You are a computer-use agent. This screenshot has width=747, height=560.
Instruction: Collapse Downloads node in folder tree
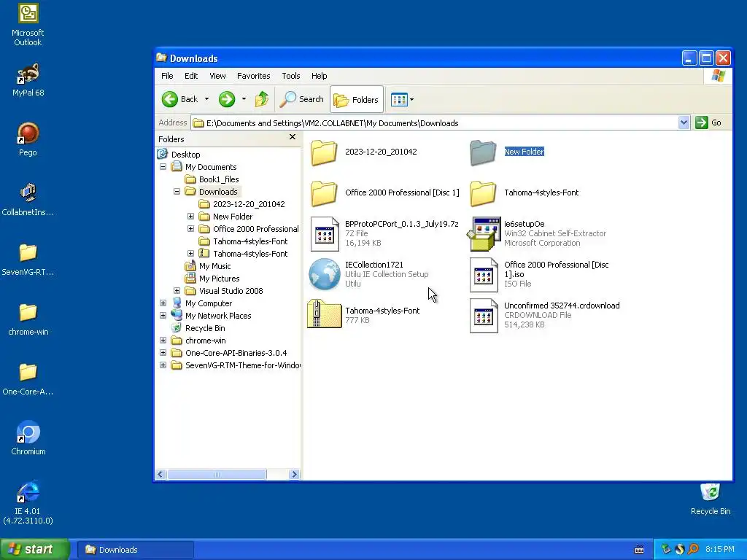tap(177, 192)
